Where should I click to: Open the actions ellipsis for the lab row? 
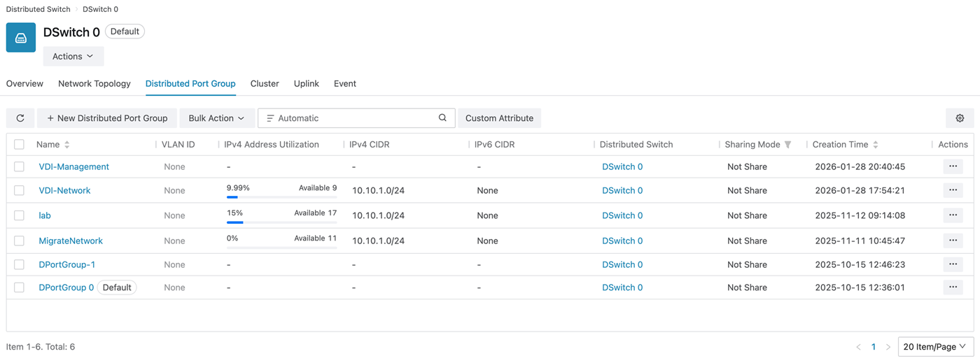point(953,215)
